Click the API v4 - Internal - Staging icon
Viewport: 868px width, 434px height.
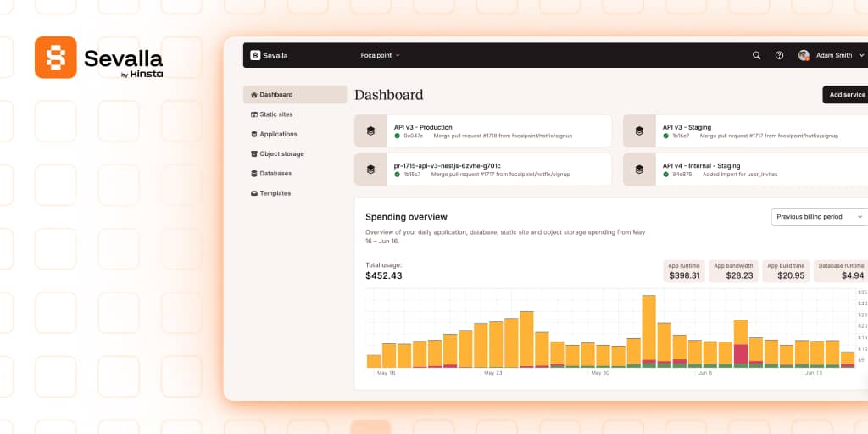(639, 170)
